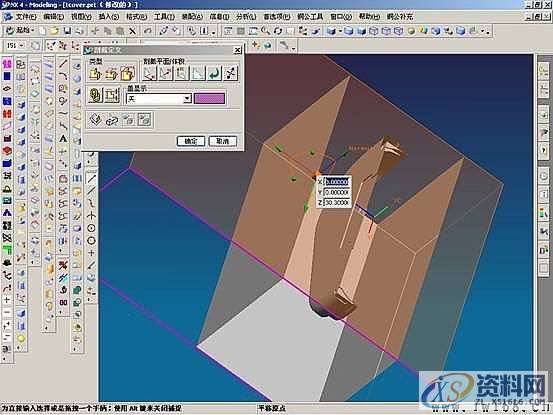The image size is (553, 415).
Task: Open the 起始 (Start) dropdown button
Action: point(20,31)
